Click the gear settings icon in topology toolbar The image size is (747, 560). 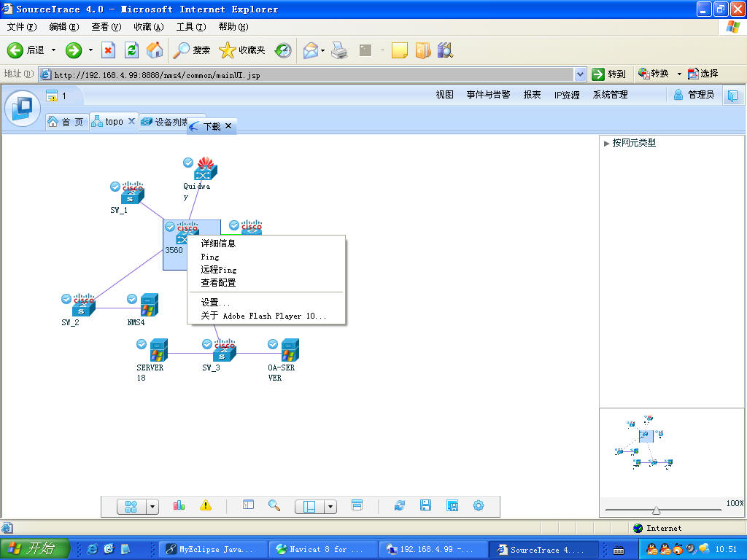point(479,505)
